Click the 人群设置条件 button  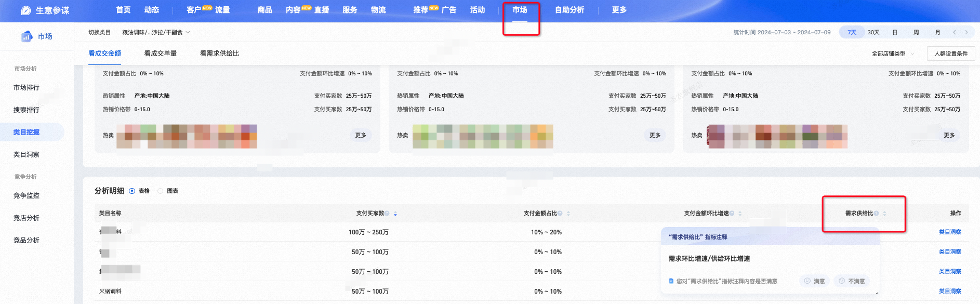point(951,54)
